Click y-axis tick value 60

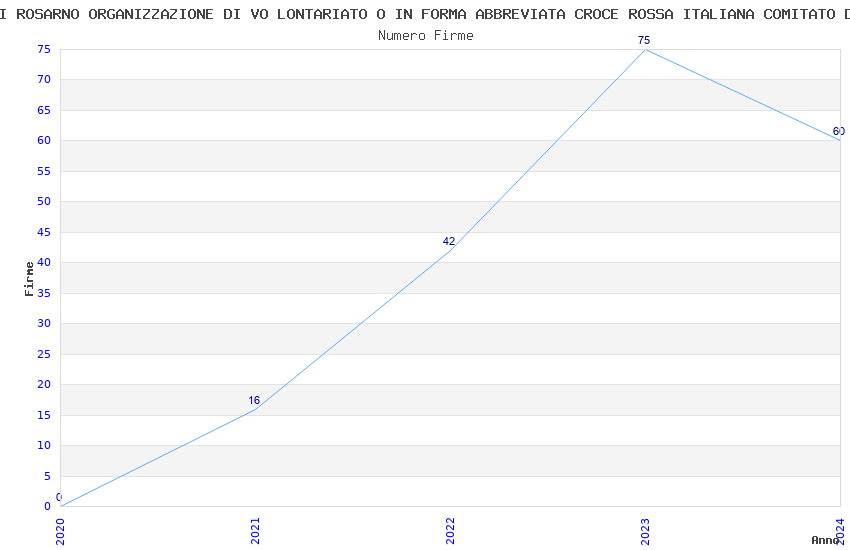point(44,140)
